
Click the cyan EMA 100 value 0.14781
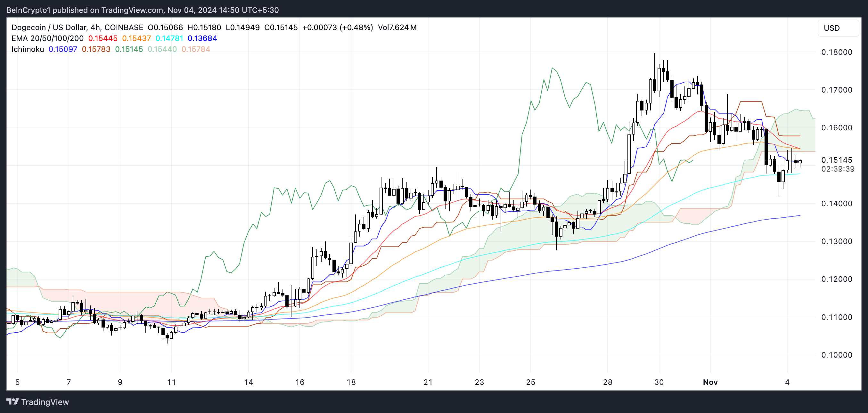point(169,38)
